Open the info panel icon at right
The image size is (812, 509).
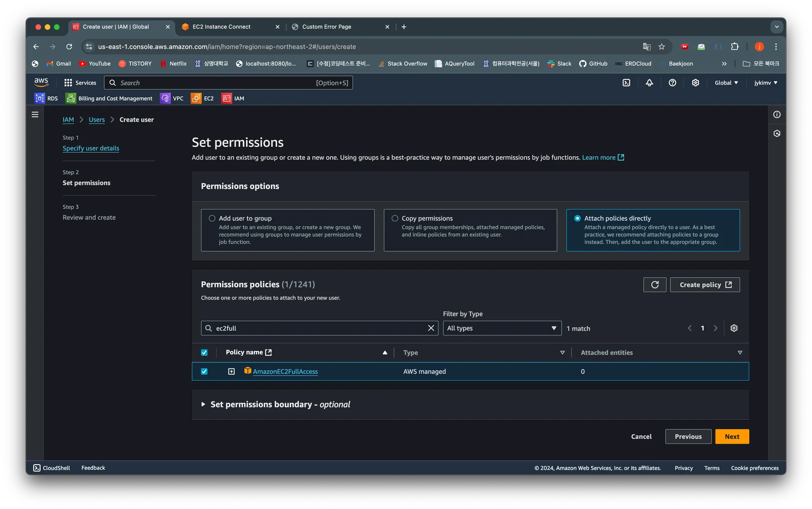(x=777, y=115)
